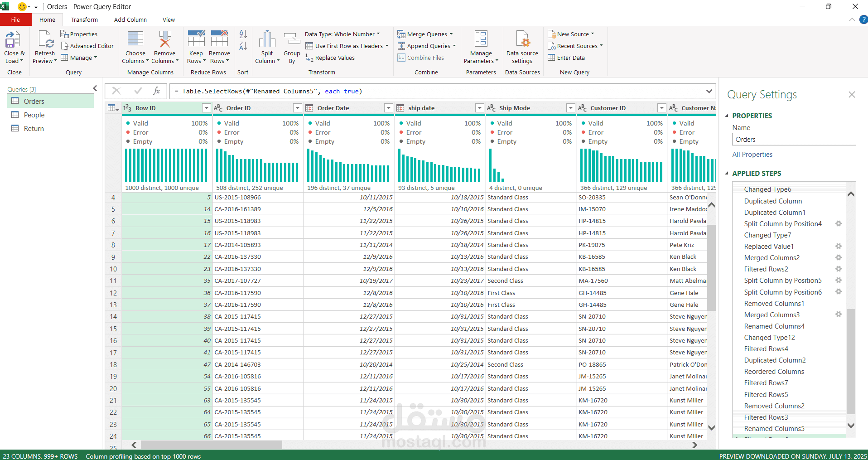Open the Order Date column filter dropdown
The height and width of the screenshot is (460, 868).
[x=389, y=108]
